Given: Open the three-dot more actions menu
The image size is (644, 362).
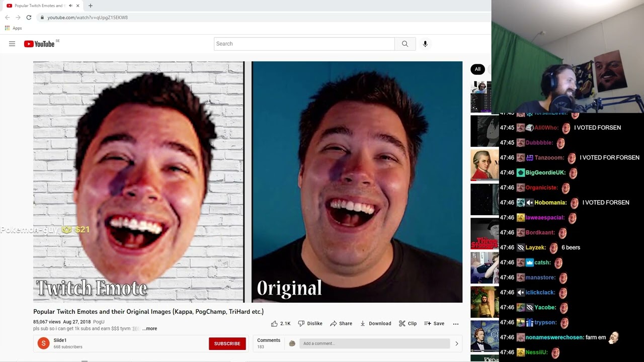Looking at the screenshot, I should pyautogui.click(x=456, y=324).
